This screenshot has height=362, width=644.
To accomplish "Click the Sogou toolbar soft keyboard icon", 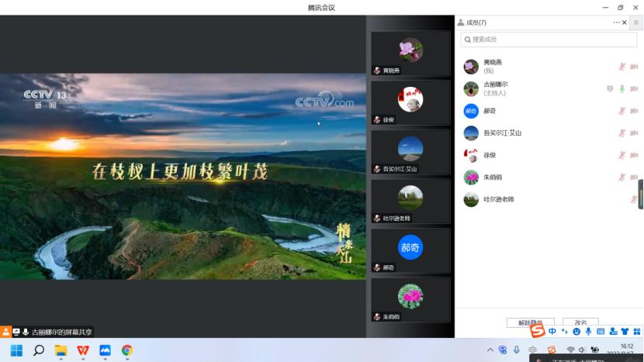I will pos(601,332).
